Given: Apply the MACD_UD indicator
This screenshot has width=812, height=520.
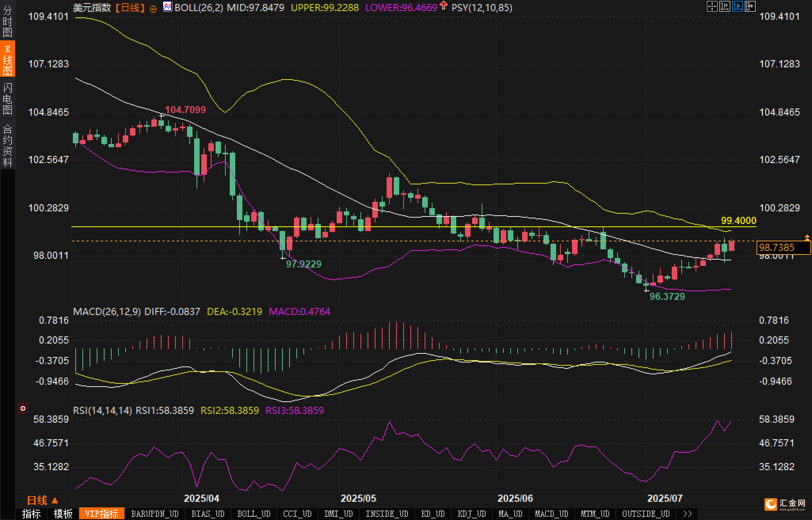Looking at the screenshot, I should click(x=552, y=514).
